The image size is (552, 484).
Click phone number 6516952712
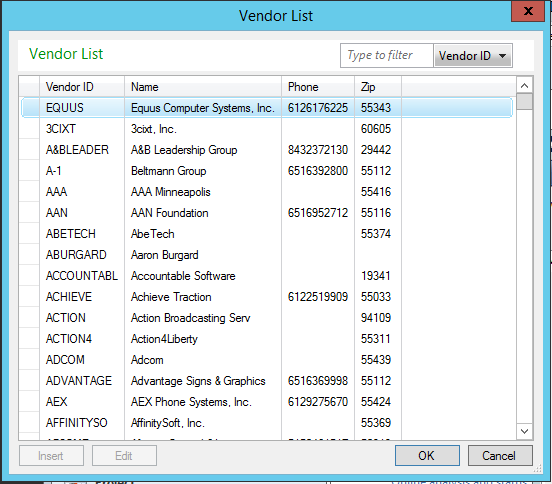[318, 213]
